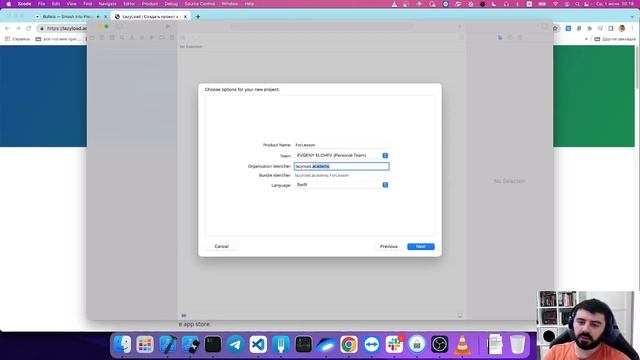Open Chrome tab search chevron
The width and height of the screenshot is (640, 360).
[x=633, y=17]
